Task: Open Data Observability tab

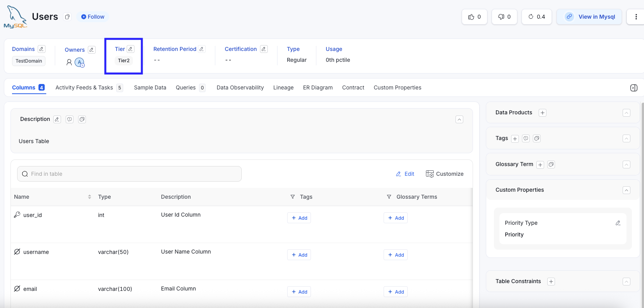Action: [x=240, y=87]
